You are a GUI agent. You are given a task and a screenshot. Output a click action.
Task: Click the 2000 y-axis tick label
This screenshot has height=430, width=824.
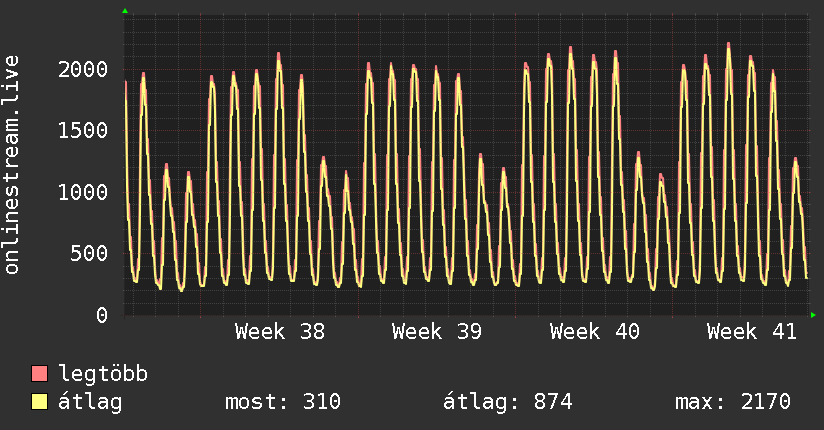83,69
